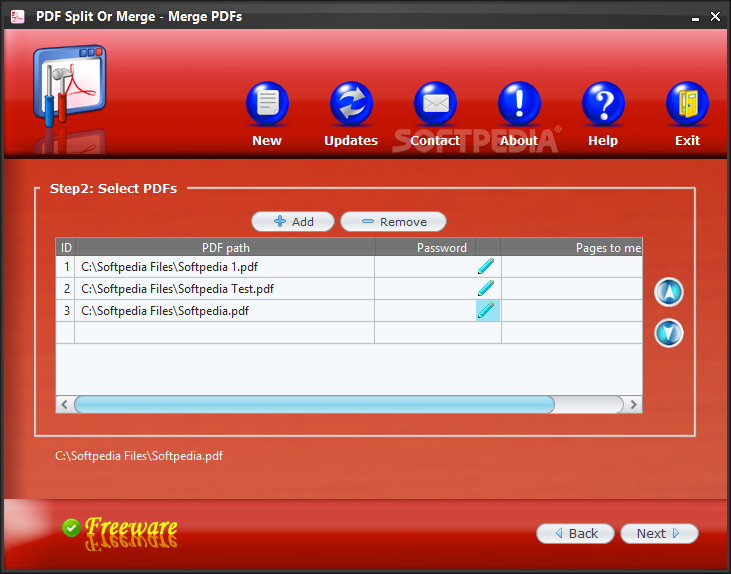Move selected PDF up with arrow button
The image size is (731, 574).
pyautogui.click(x=669, y=292)
